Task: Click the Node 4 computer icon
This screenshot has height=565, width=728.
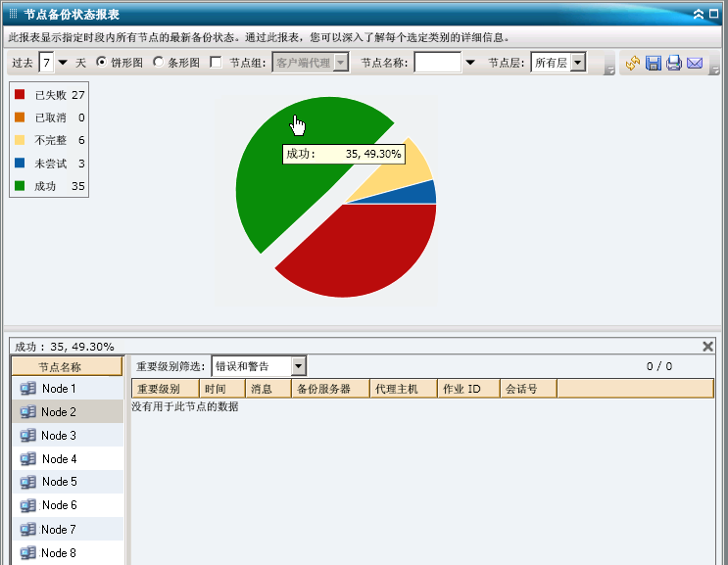Action: (28, 459)
